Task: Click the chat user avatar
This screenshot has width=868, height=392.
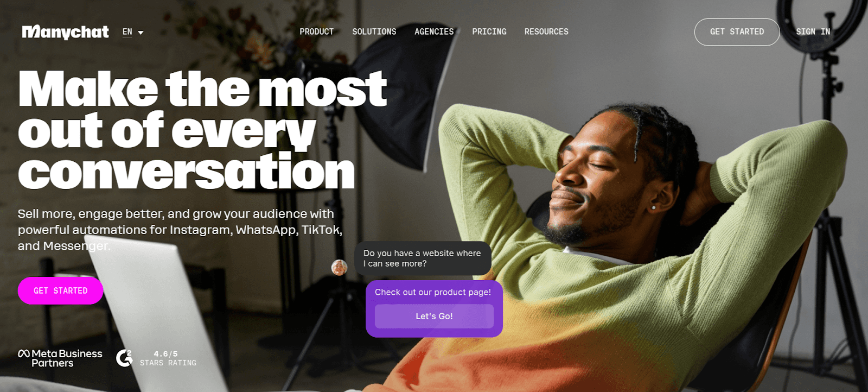Action: tap(340, 267)
